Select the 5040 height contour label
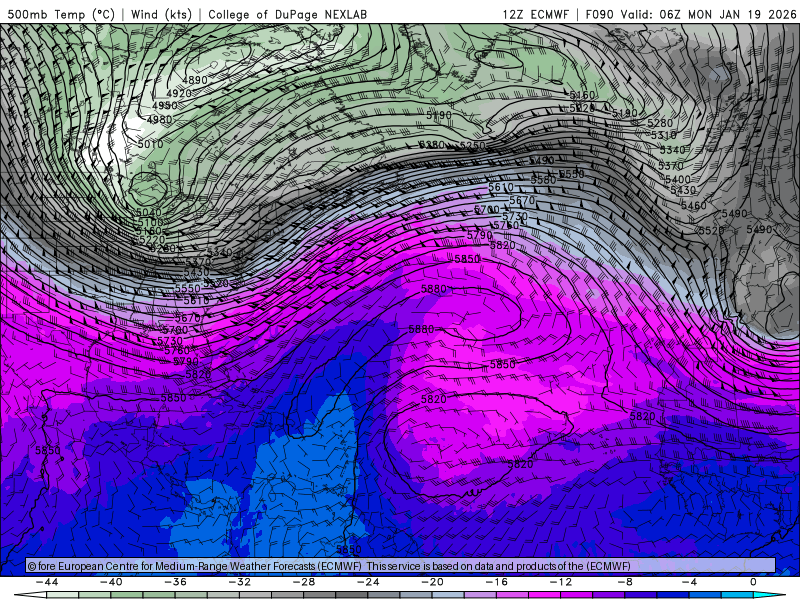800x600 pixels. click(148, 212)
